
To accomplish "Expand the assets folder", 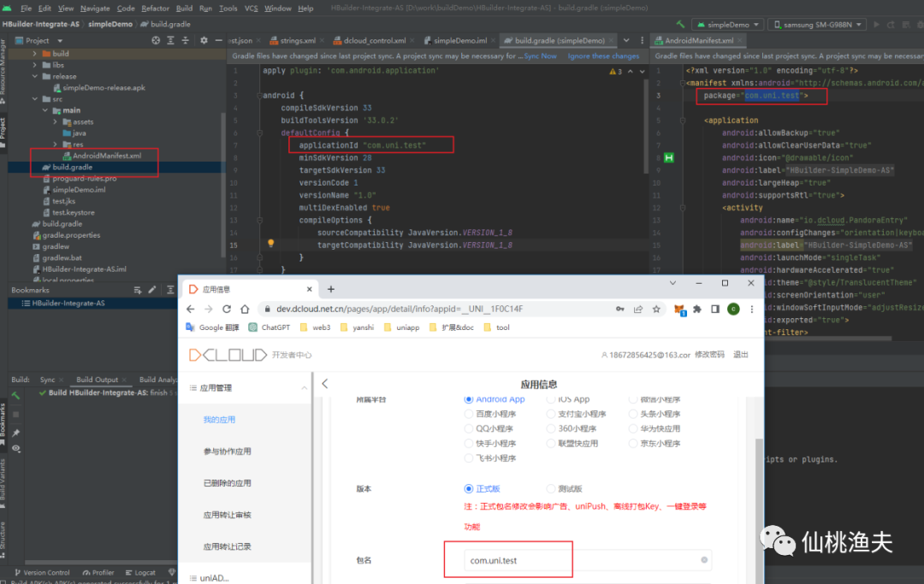I will 55,122.
